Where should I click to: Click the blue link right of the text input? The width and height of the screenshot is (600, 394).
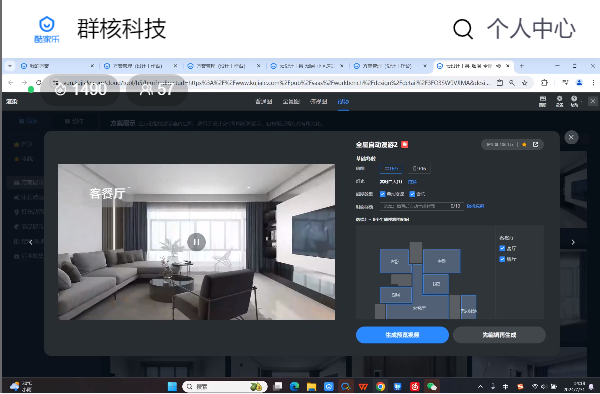tap(475, 206)
